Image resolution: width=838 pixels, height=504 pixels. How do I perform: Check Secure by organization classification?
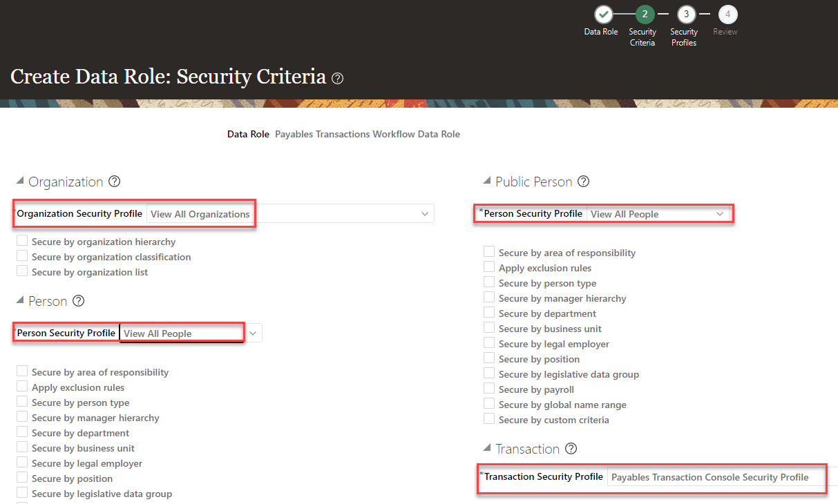[x=23, y=256]
